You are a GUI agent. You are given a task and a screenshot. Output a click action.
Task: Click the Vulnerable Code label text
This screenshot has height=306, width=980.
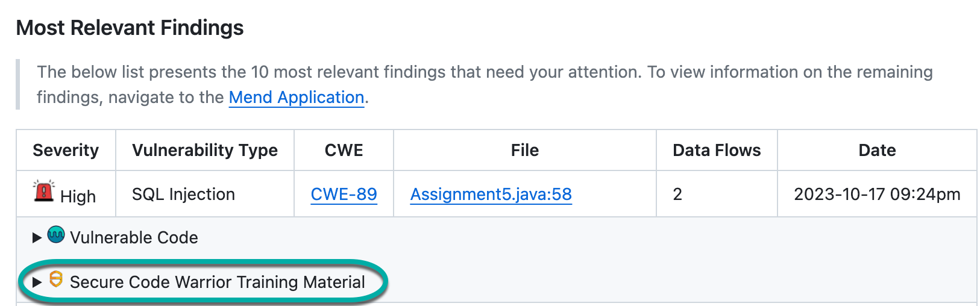click(x=134, y=238)
